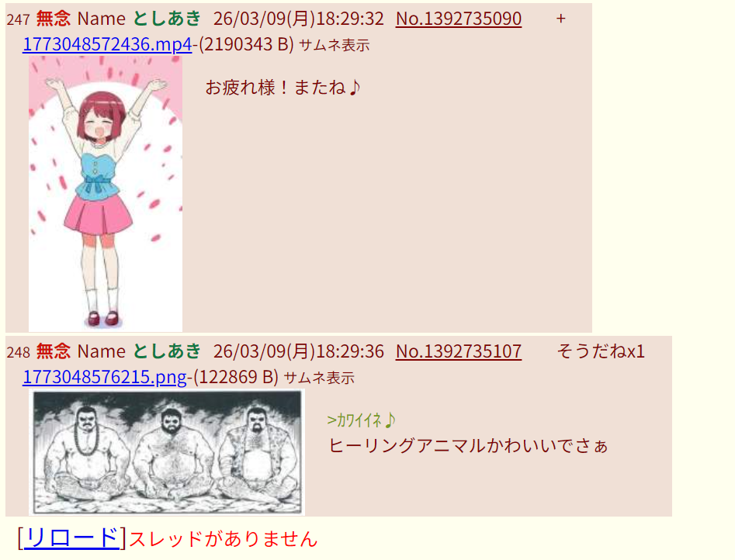Click としあき name on post 248
This screenshot has width=735, height=560.
tap(167, 351)
